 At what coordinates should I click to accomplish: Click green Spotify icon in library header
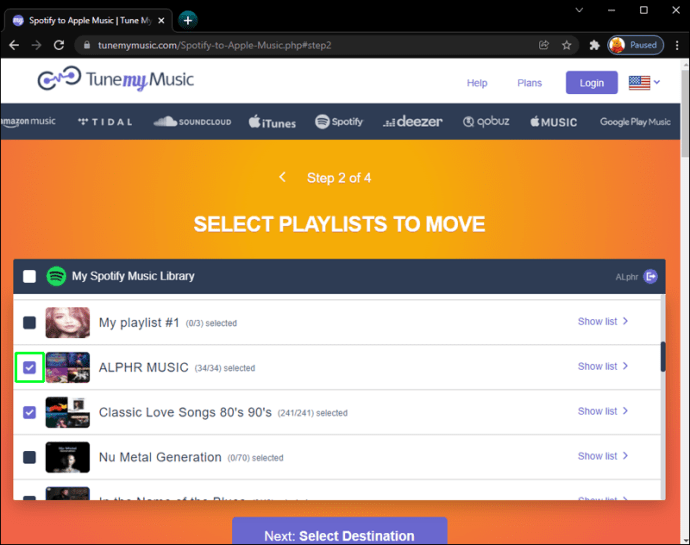coord(56,276)
